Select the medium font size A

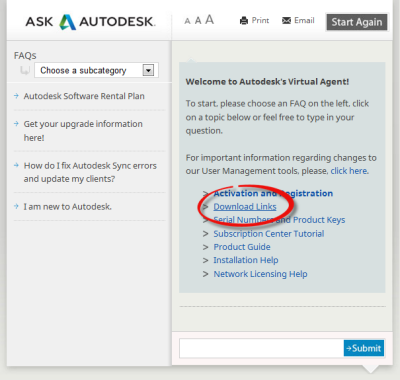coord(198,21)
